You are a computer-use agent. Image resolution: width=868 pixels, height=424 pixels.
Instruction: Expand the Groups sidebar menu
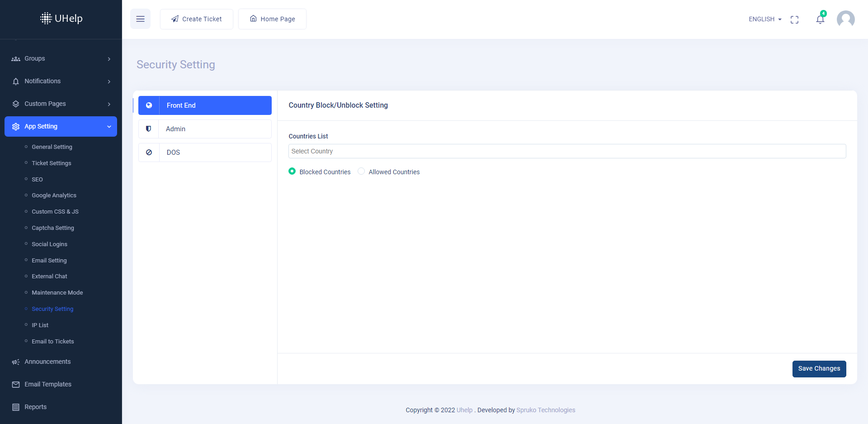point(61,59)
